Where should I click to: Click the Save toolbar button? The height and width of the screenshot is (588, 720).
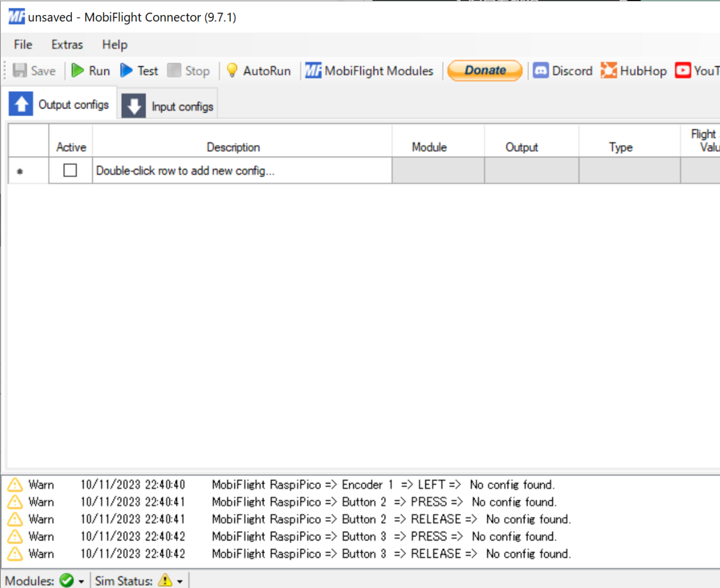click(34, 71)
